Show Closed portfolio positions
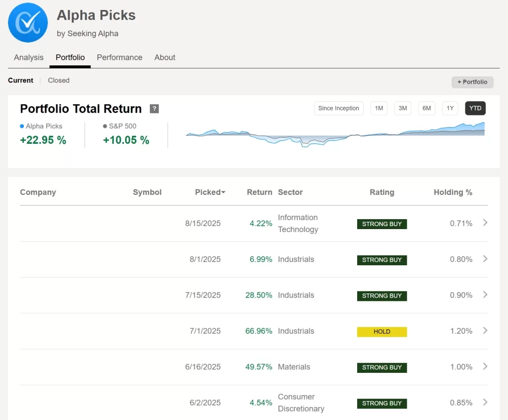Image resolution: width=508 pixels, height=420 pixels. pos(59,80)
